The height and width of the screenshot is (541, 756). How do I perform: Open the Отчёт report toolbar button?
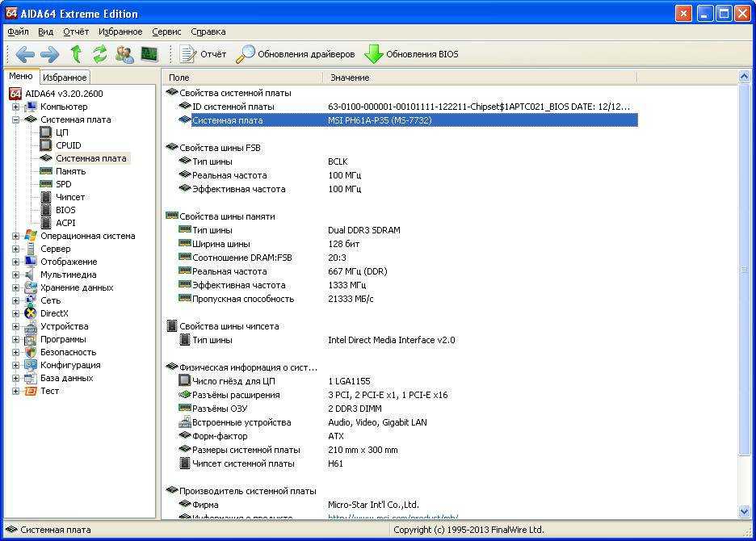click(x=203, y=54)
